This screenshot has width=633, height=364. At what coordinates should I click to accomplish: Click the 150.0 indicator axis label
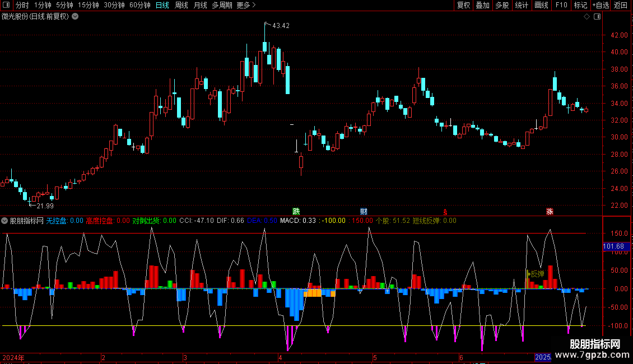pyautogui.click(x=619, y=234)
